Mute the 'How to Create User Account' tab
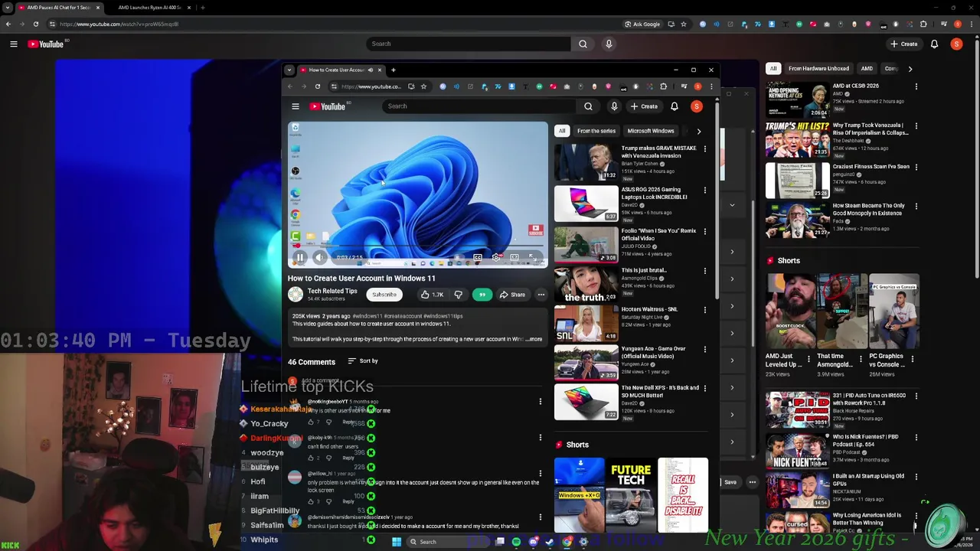 pos(370,70)
